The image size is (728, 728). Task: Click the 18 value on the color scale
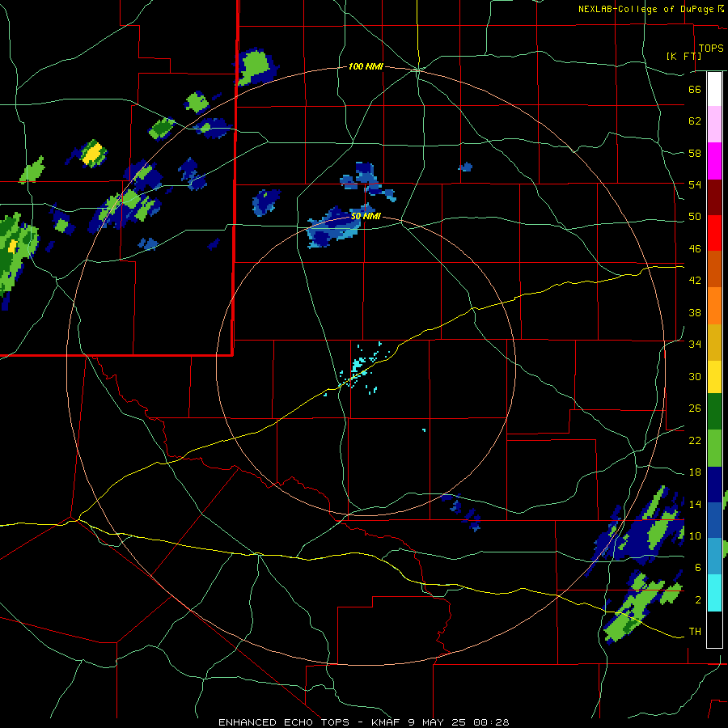(x=695, y=472)
